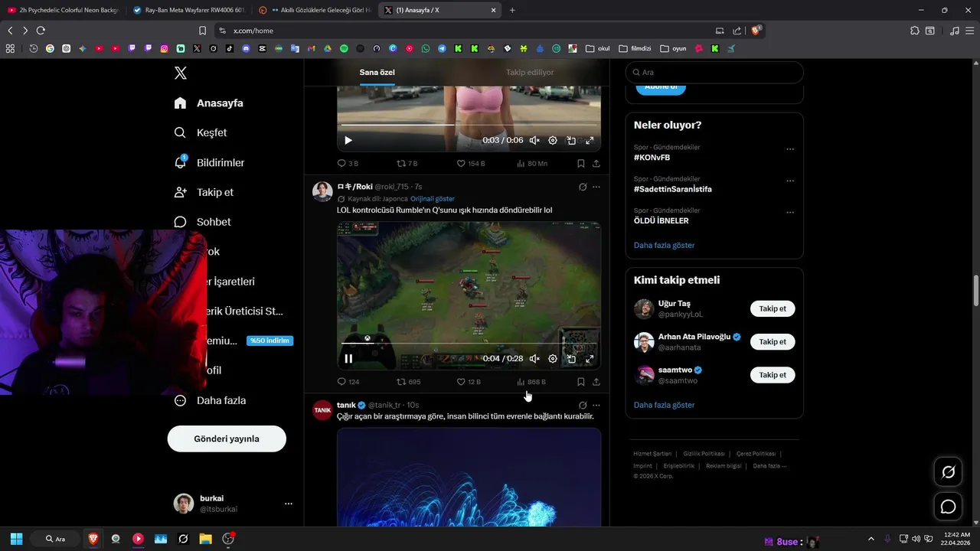980x551 pixels.
Task: Play the top paused video
Action: click(348, 140)
